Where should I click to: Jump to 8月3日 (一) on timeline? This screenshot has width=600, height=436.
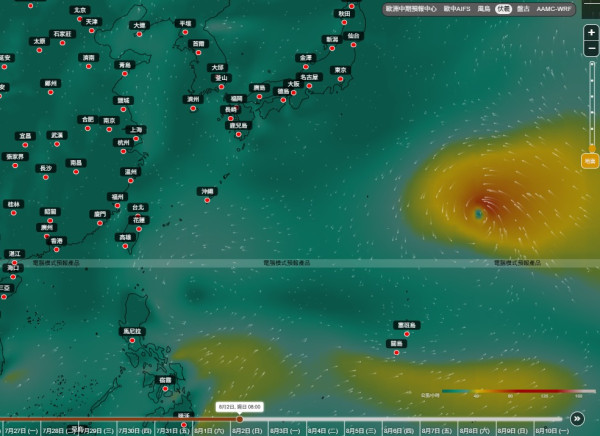point(285,431)
